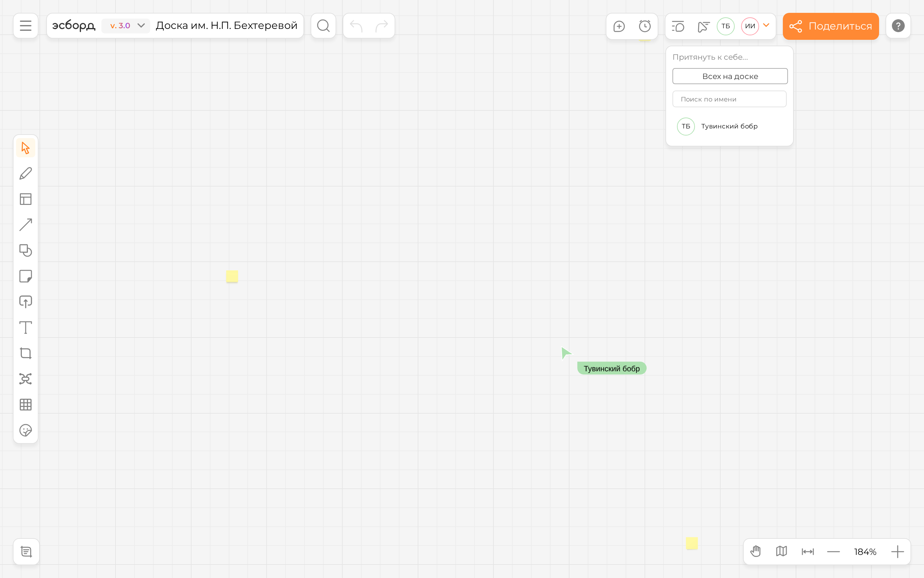Open the templates layout tool
The width and height of the screenshot is (924, 578).
pos(26,199)
